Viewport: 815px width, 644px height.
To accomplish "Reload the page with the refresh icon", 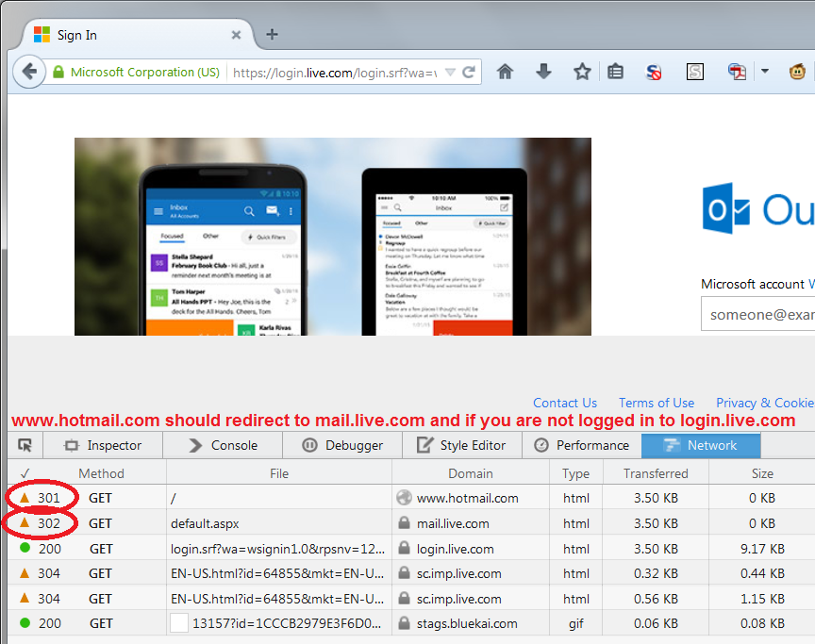I will pyautogui.click(x=469, y=72).
